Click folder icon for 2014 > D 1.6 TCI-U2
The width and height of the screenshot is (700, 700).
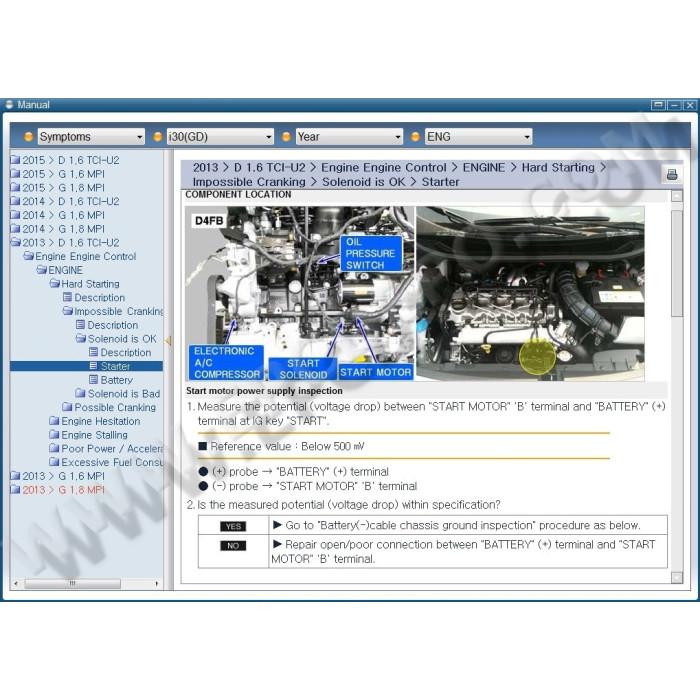coord(15,201)
